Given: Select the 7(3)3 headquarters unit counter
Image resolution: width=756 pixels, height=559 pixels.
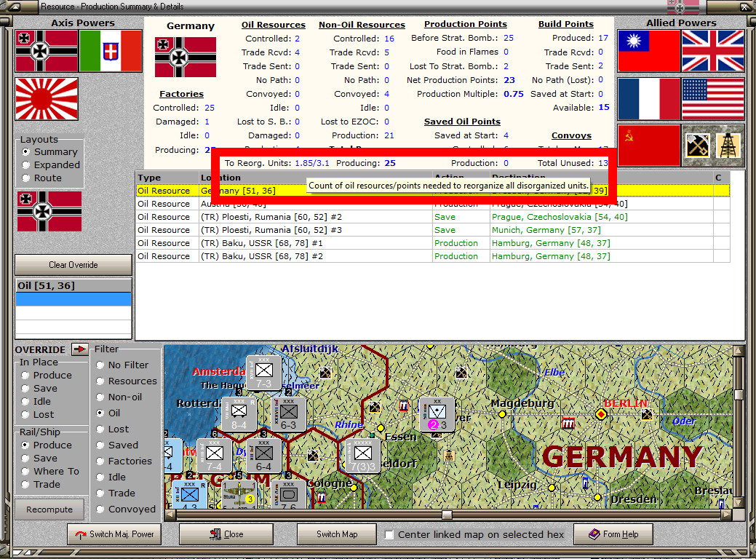Looking at the screenshot, I should click(x=362, y=456).
